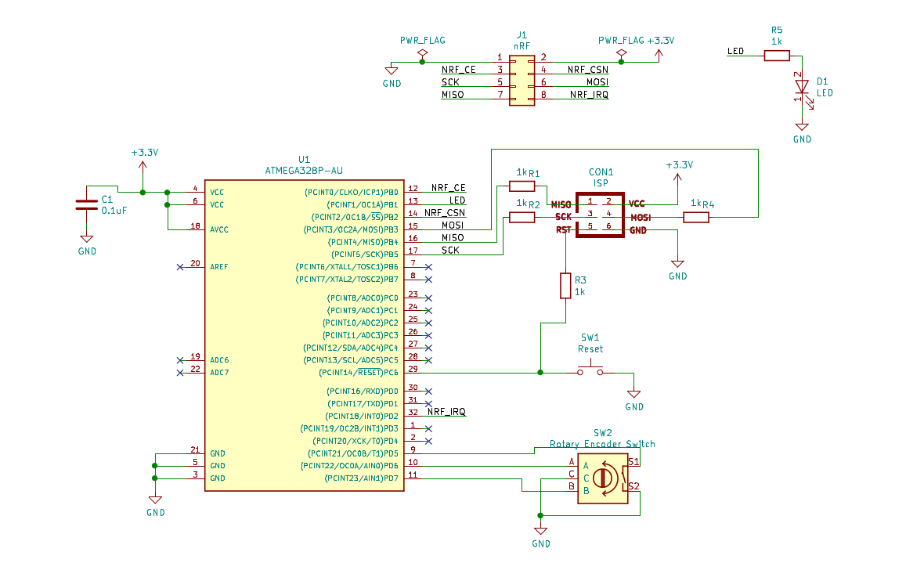
Task: Click the CON1 ISP header symbol
Action: pos(599,215)
